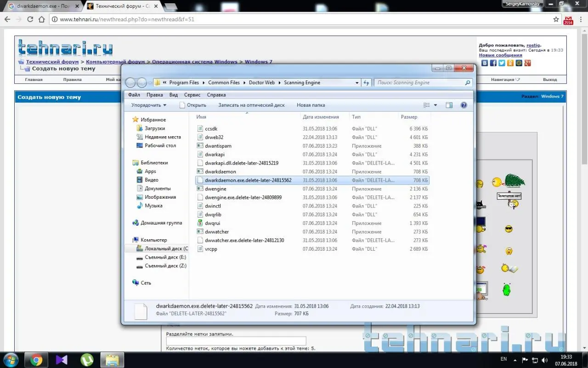Open the Новые сообщения link
Viewport: 588px width, 368px height.
tap(500, 55)
